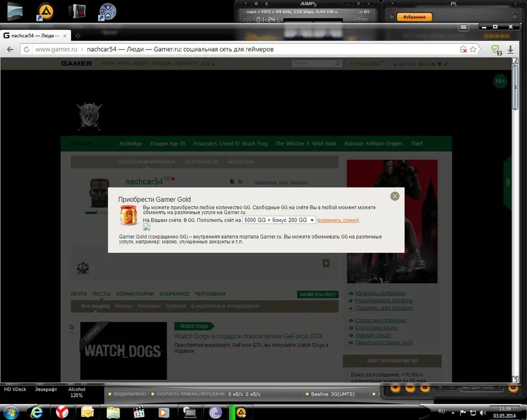Click the favorite star beside Watch Dogs post
Screen dimensions: 527x420
coord(71,327)
